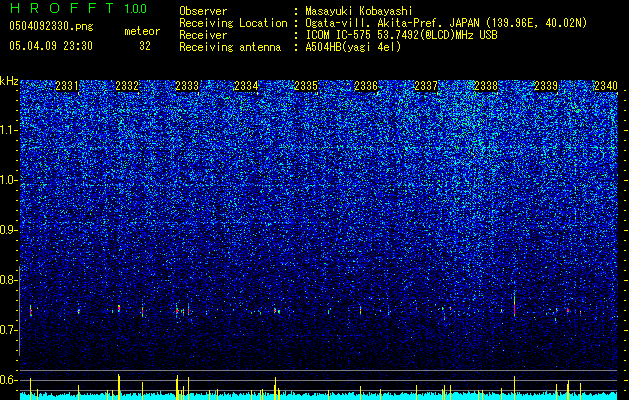Click the 2335 time marker
This screenshot has height=400, width=629.
[306, 85]
